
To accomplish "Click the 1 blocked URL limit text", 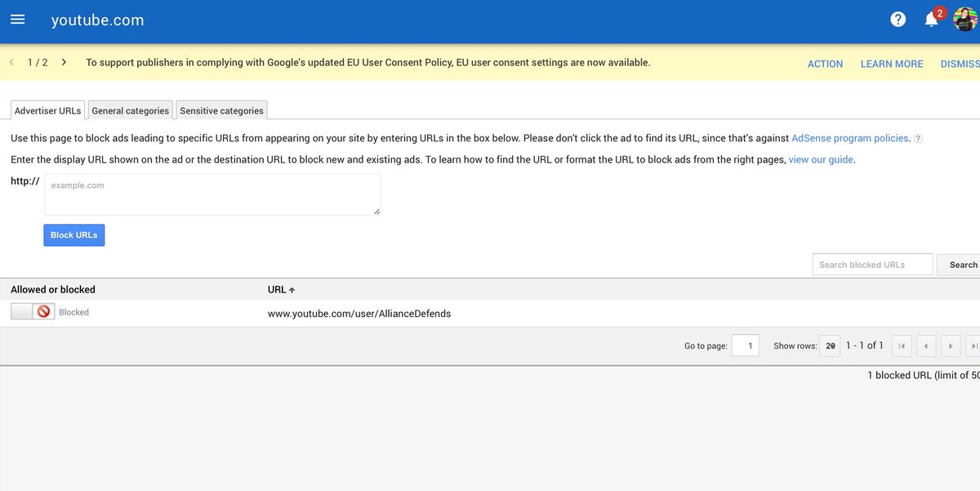I will point(924,375).
